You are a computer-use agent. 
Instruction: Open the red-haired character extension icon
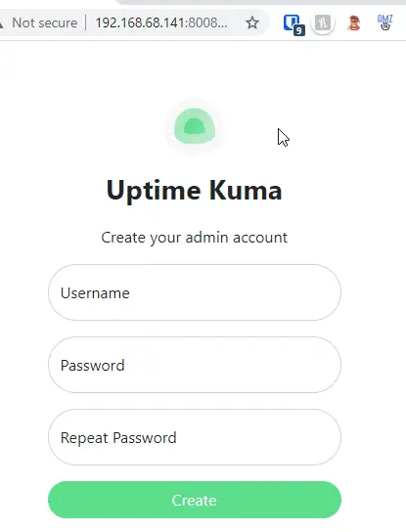click(354, 23)
